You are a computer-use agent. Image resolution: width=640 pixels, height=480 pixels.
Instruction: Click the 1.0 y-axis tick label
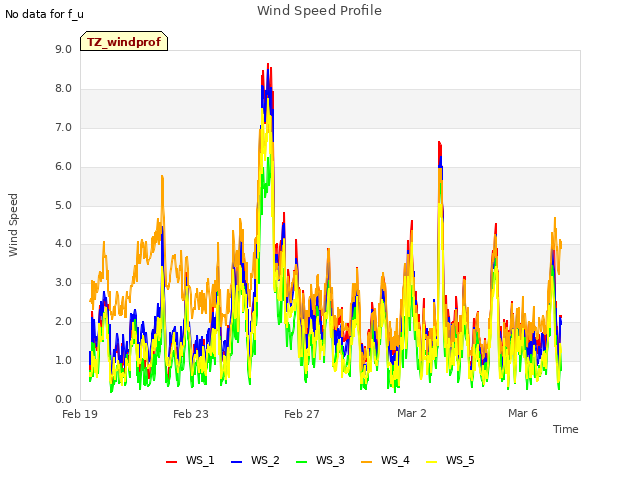(x=63, y=360)
